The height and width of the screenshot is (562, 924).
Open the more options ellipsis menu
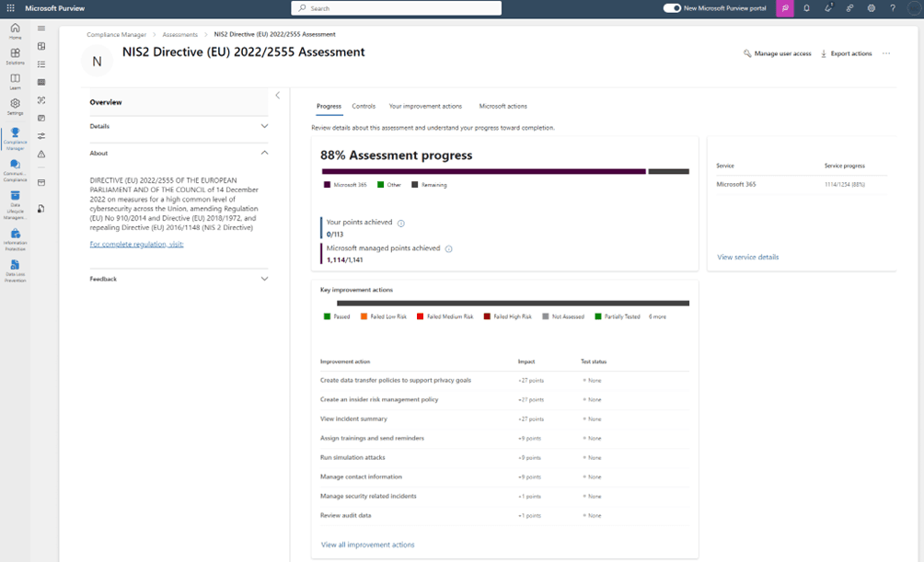pos(886,53)
